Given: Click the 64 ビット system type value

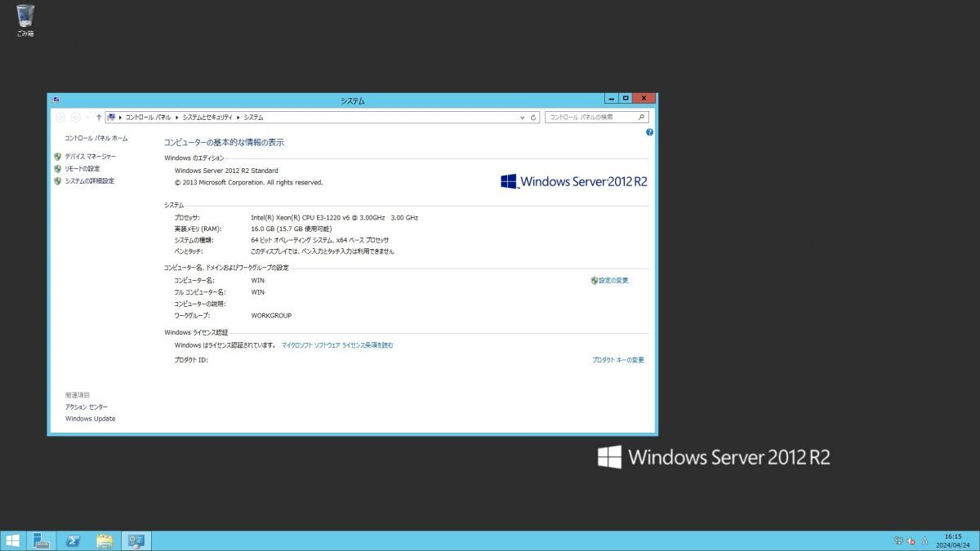Looking at the screenshot, I should [x=320, y=240].
